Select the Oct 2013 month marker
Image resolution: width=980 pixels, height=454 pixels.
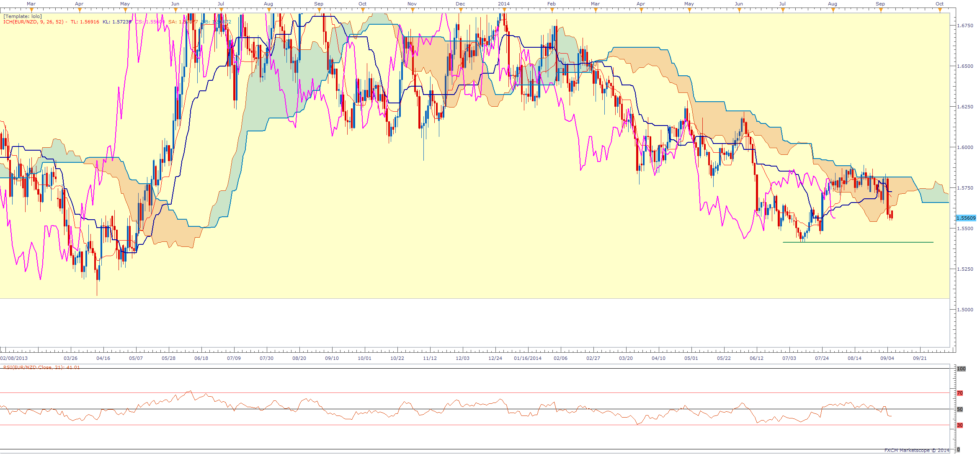pos(362,4)
